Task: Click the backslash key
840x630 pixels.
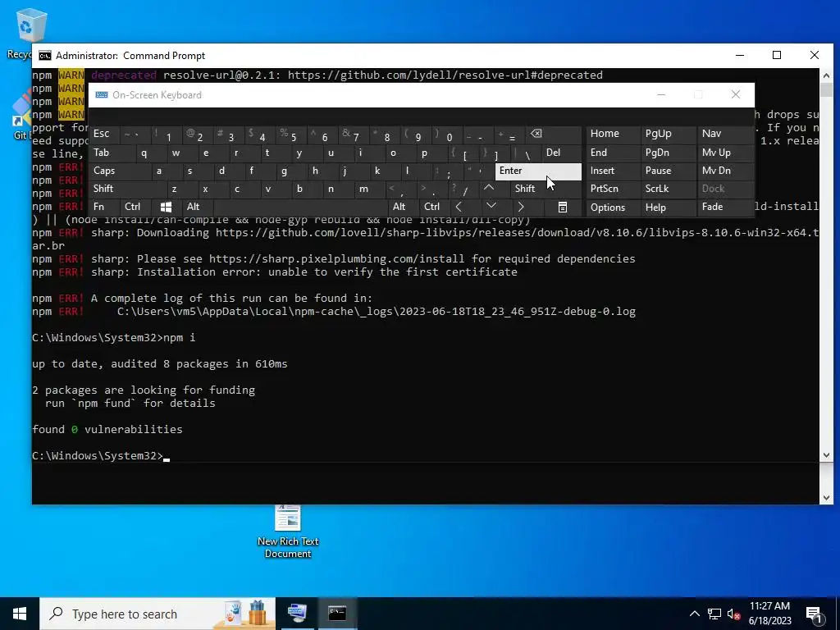Action: click(x=526, y=154)
